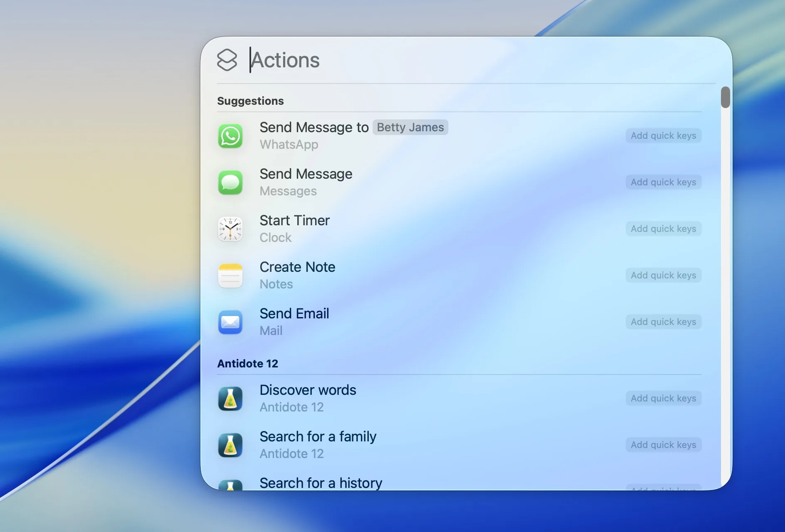This screenshot has width=785, height=532.
Task: Click the vertical scrollbar thumb
Action: tap(726, 97)
